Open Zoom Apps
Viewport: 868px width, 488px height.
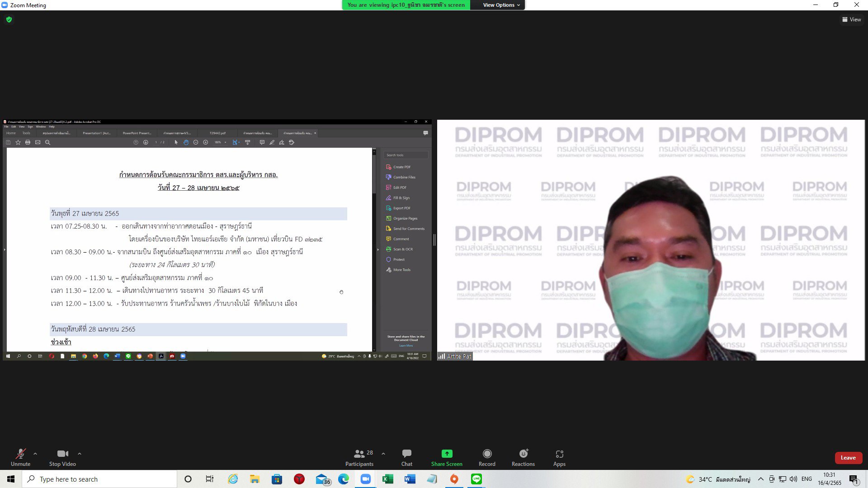pyautogui.click(x=559, y=457)
